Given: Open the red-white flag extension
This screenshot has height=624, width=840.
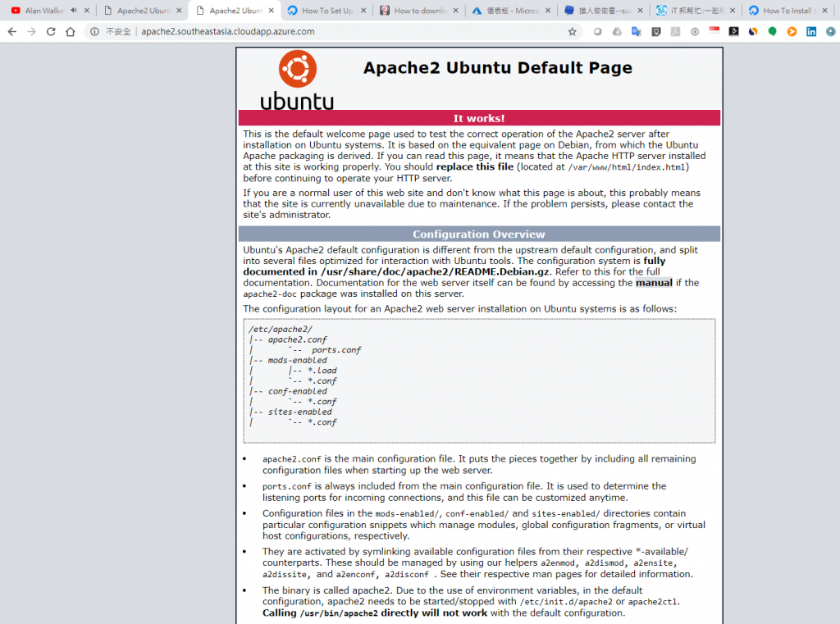Looking at the screenshot, I should coord(714,30).
